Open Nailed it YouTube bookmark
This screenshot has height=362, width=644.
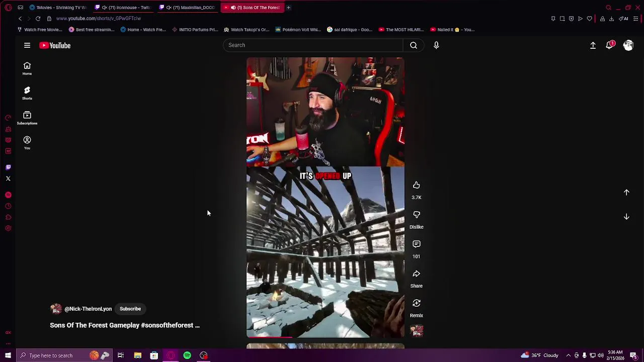tap(452, 30)
